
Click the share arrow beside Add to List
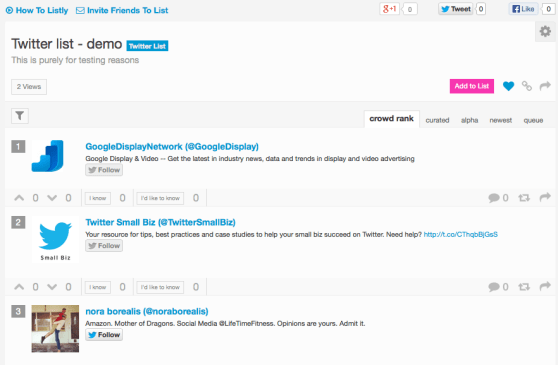pos(545,86)
